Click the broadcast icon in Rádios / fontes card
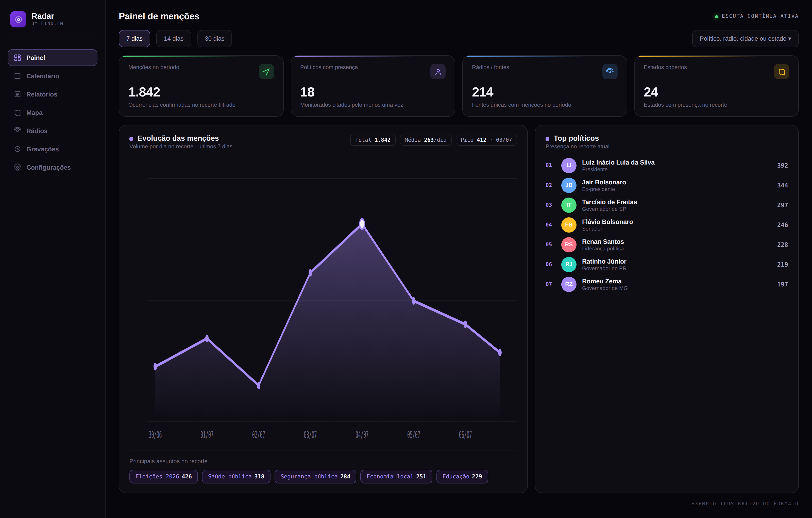Viewport: 812px width, 518px height. tap(610, 72)
